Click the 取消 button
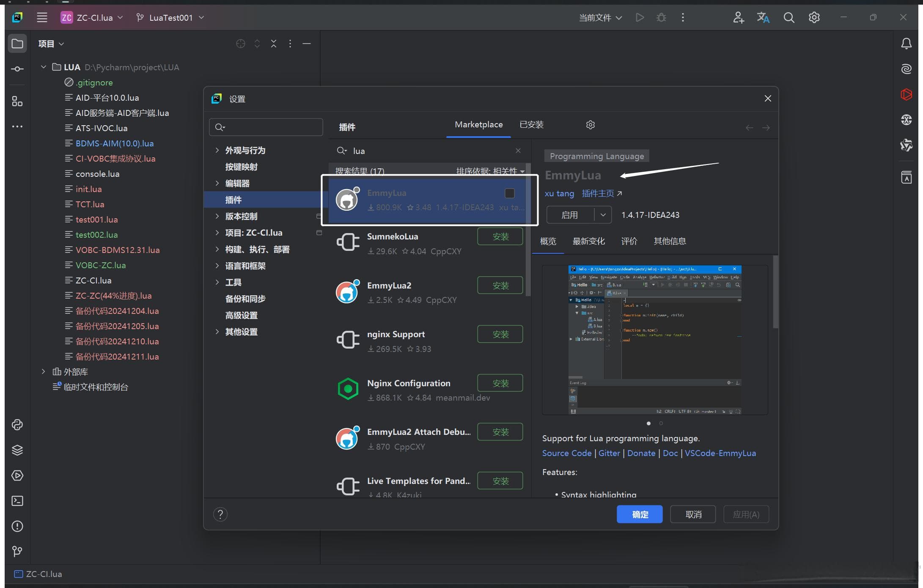The height and width of the screenshot is (588, 923). click(x=693, y=514)
